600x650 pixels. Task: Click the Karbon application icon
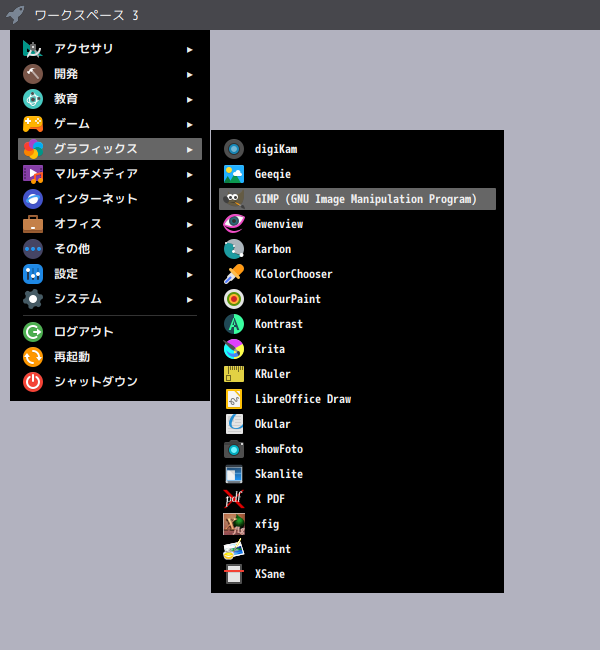pos(234,249)
